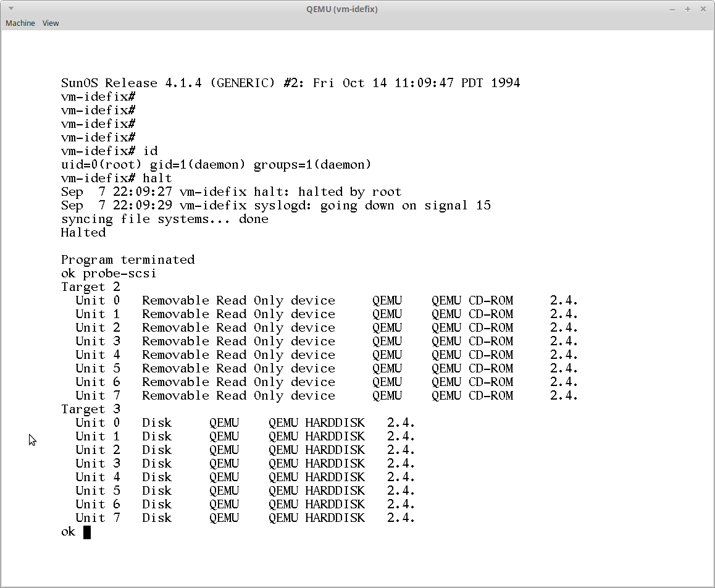Image resolution: width=715 pixels, height=588 pixels.
Task: Click the 'uid=0(root) gid=1(daemon)' output line
Action: pos(216,165)
